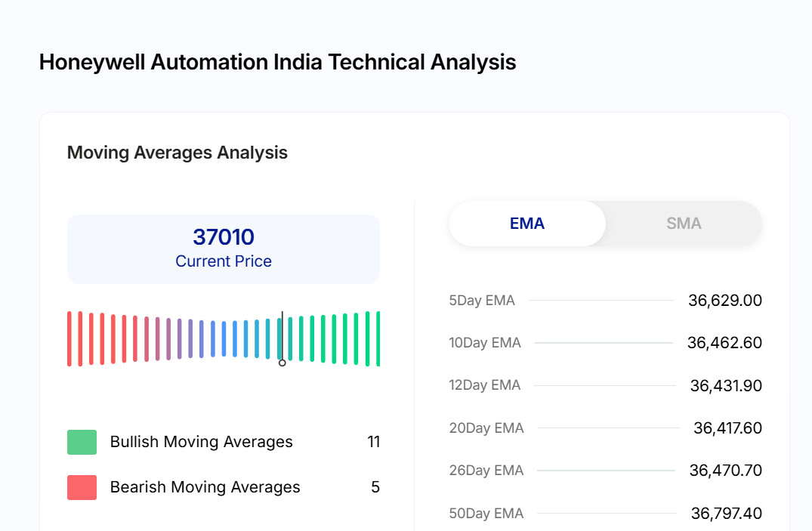Click the 36,462.60 EMA value
Viewport: 812px width, 531px height.
[724, 343]
